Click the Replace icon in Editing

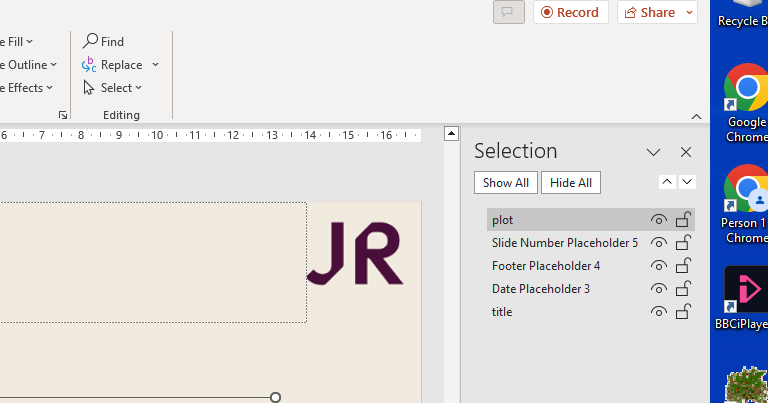coord(90,65)
